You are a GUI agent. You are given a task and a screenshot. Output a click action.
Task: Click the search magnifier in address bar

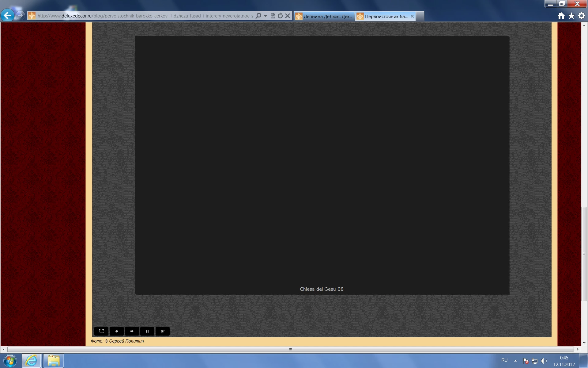(258, 16)
